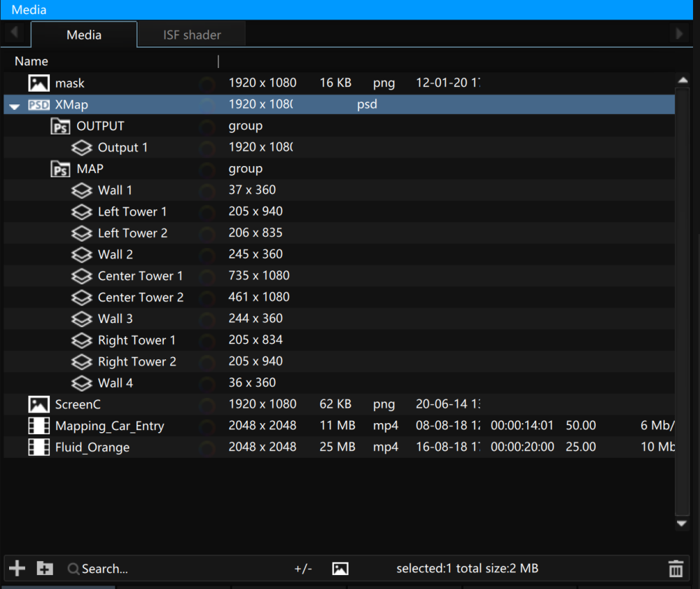Move tabs left with arrow
700x589 pixels.
[x=15, y=33]
